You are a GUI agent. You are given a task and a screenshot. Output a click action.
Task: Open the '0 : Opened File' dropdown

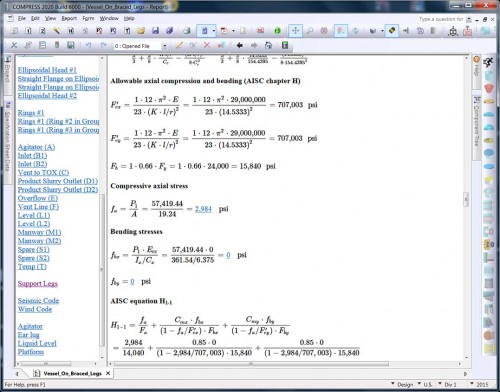click(164, 46)
